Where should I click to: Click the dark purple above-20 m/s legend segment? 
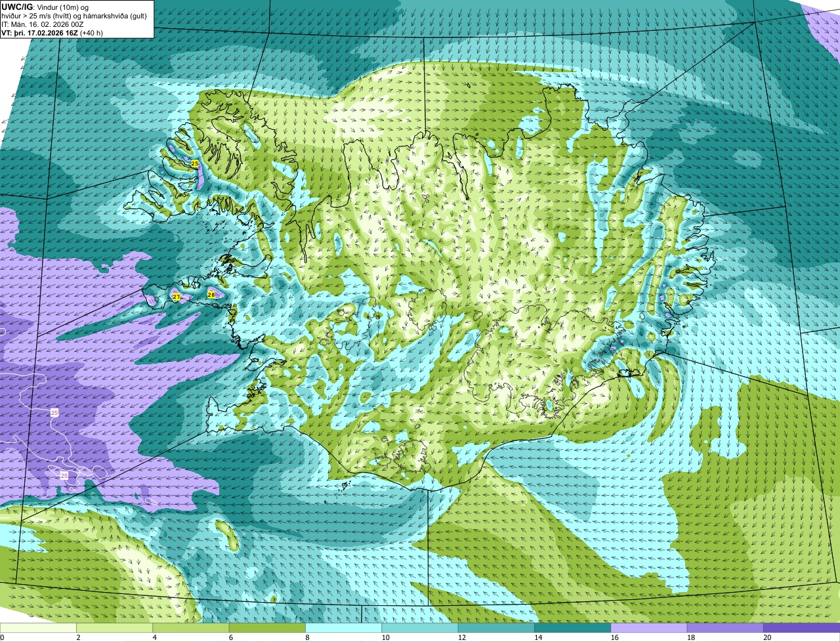[x=801, y=628]
